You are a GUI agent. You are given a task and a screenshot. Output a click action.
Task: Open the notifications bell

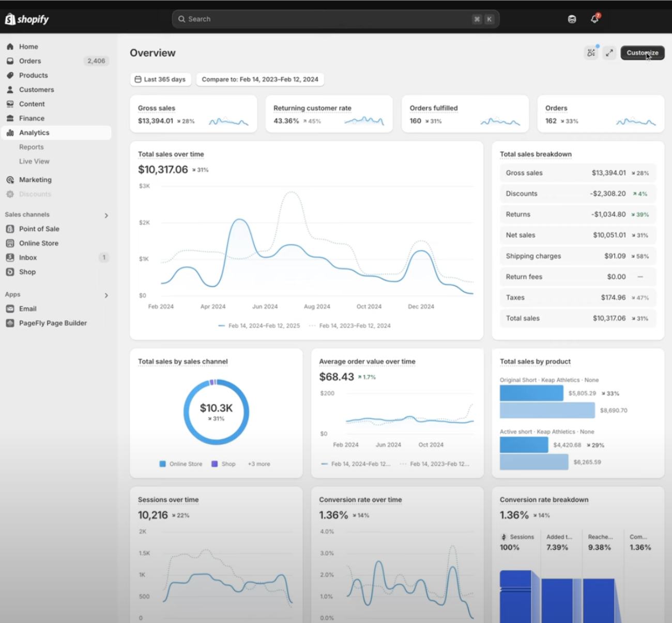(594, 19)
